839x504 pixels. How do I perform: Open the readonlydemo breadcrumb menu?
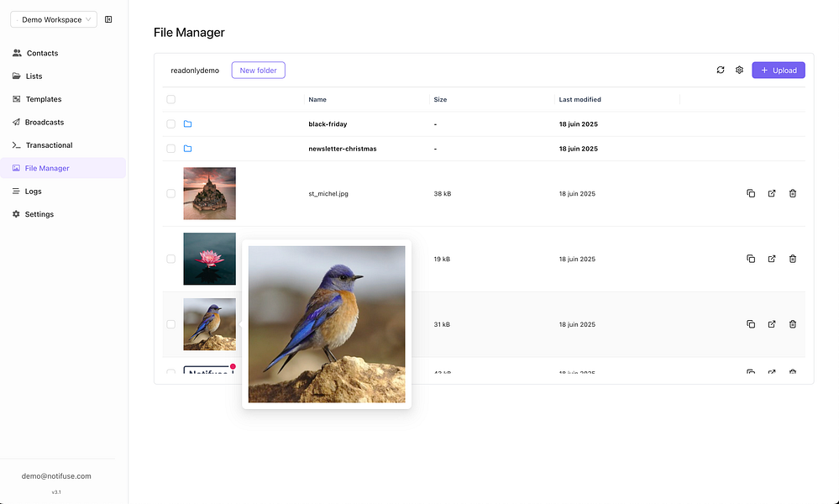pos(193,70)
